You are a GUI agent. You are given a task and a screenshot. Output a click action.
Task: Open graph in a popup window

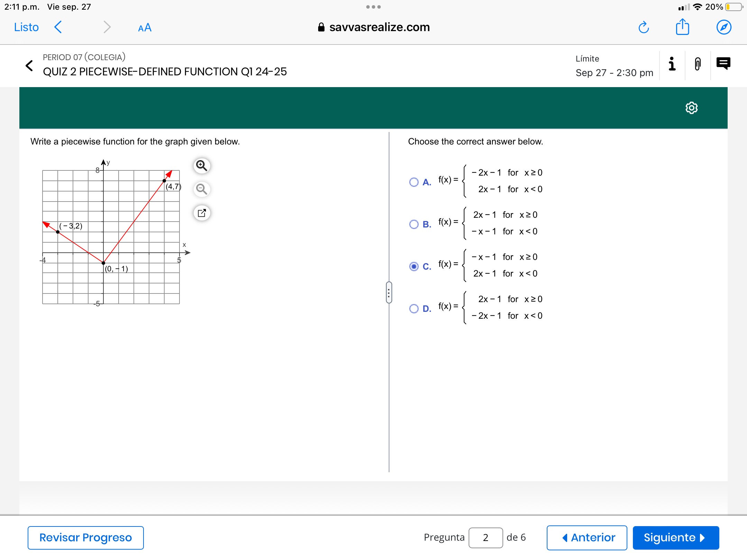[202, 213]
